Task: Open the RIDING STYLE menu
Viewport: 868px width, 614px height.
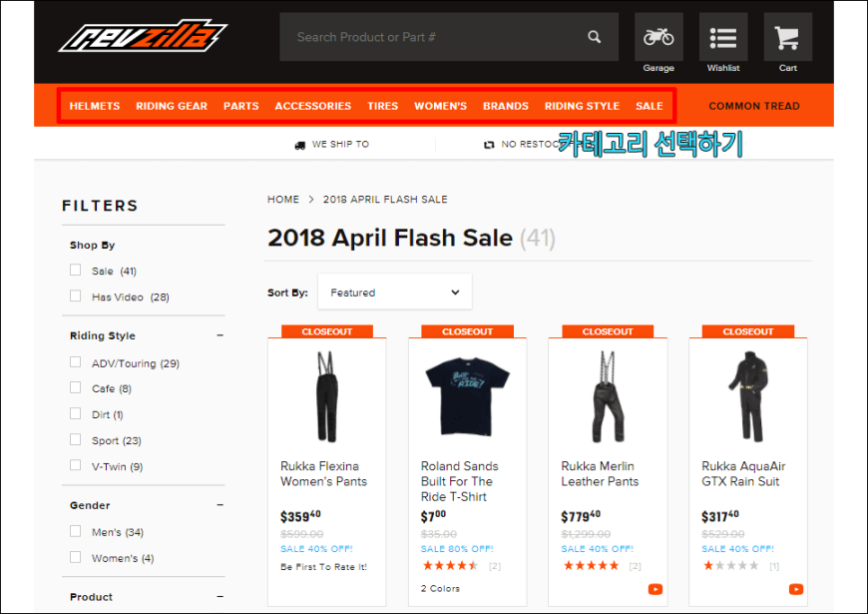Action: point(582,106)
